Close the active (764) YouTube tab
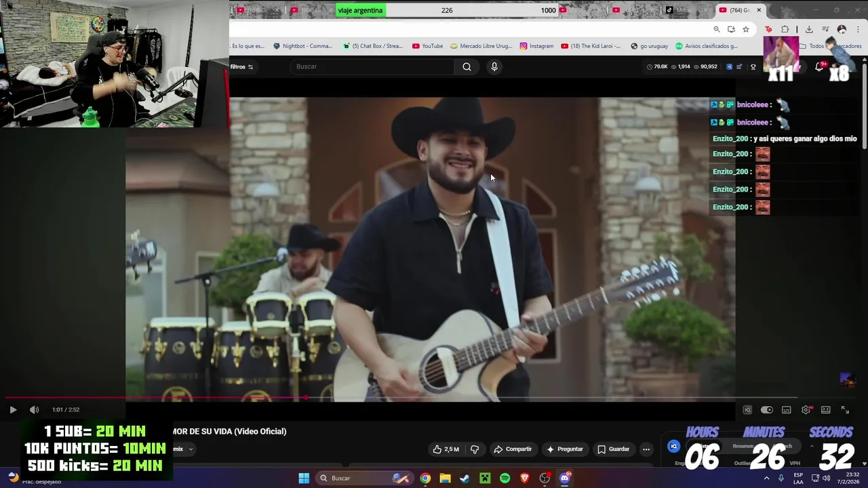This screenshot has width=868, height=488. (x=759, y=10)
